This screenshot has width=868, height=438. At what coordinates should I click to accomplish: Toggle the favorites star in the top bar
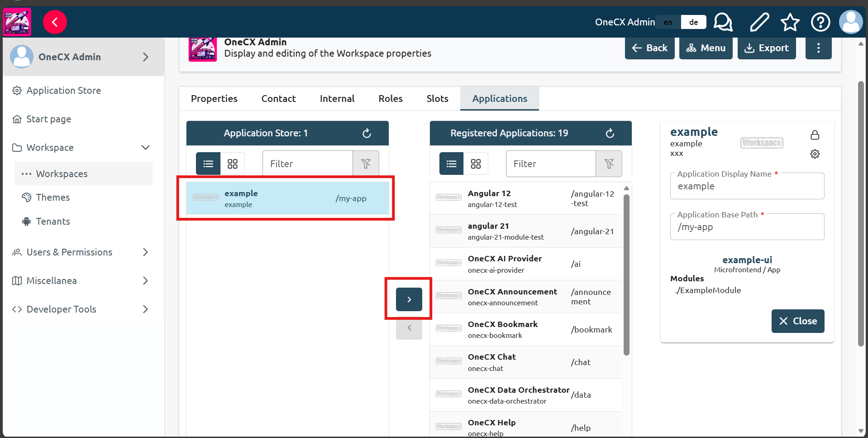pyautogui.click(x=790, y=22)
